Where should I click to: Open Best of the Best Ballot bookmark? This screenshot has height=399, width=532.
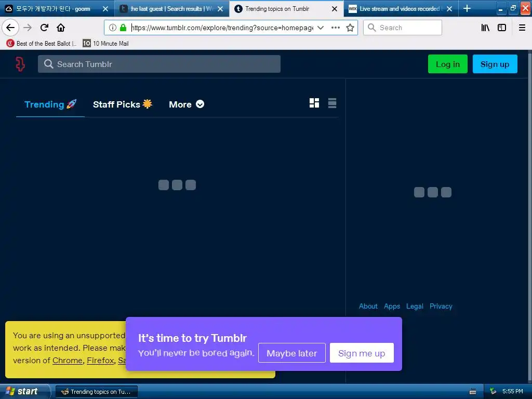(x=42, y=44)
